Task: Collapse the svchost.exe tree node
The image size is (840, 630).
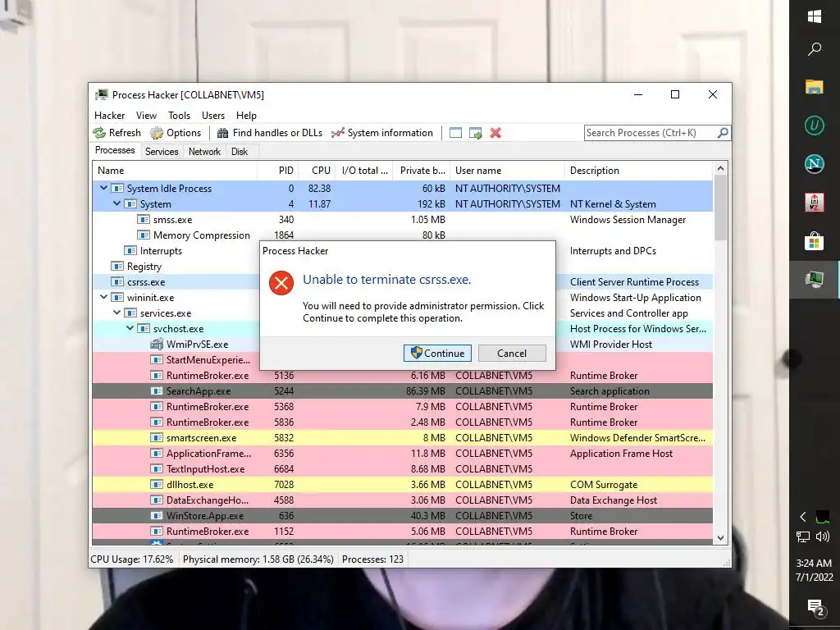Action: point(130,328)
